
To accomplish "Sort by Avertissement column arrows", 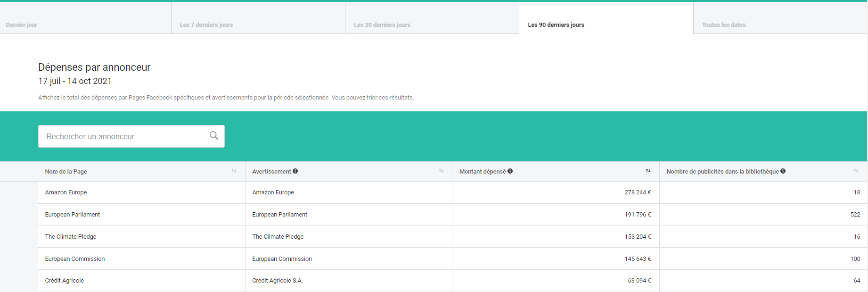I will [441, 171].
